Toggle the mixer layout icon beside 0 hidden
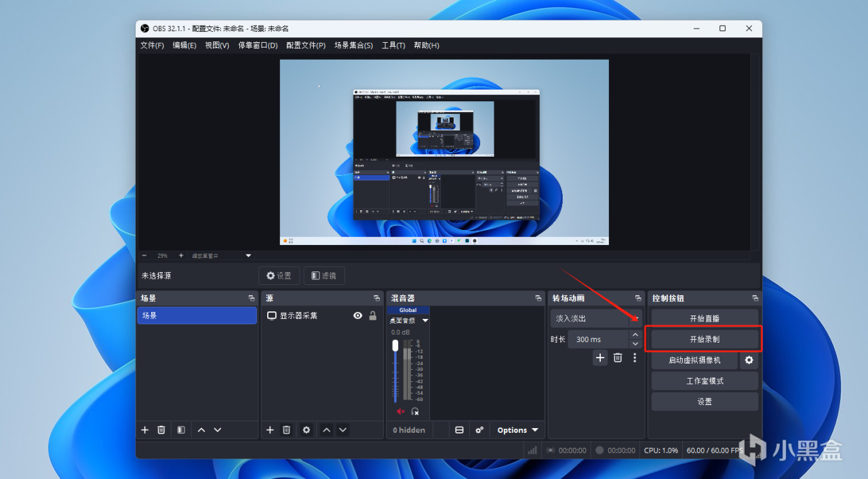Screen dimensions: 868x479 [x=459, y=430]
